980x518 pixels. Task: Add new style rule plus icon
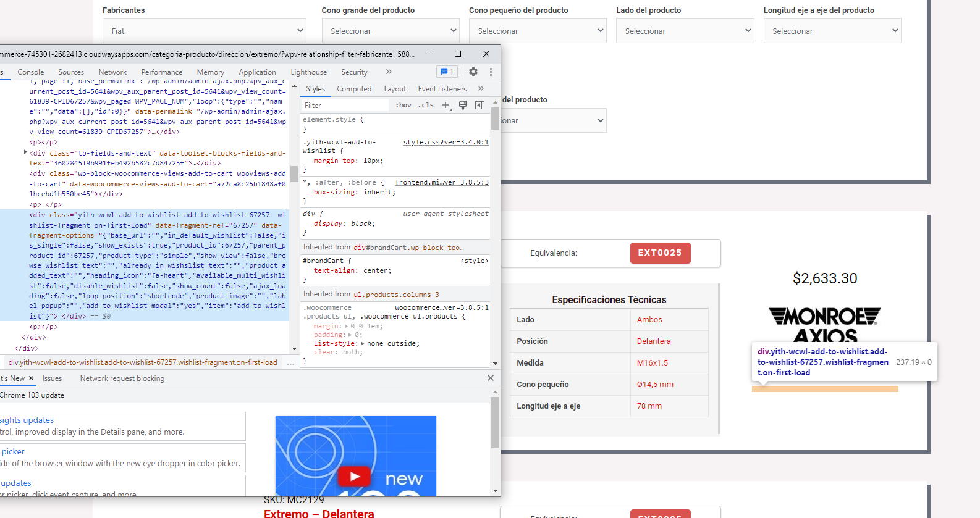point(446,105)
